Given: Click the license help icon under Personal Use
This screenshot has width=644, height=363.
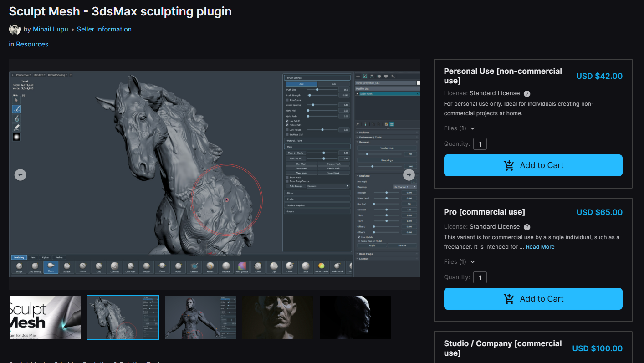Looking at the screenshot, I should (x=527, y=94).
